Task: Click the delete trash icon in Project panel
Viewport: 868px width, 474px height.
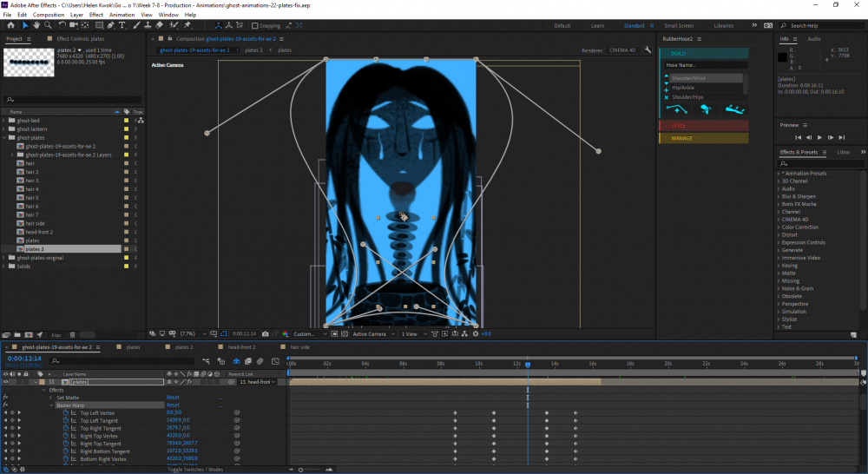Action: [73, 335]
